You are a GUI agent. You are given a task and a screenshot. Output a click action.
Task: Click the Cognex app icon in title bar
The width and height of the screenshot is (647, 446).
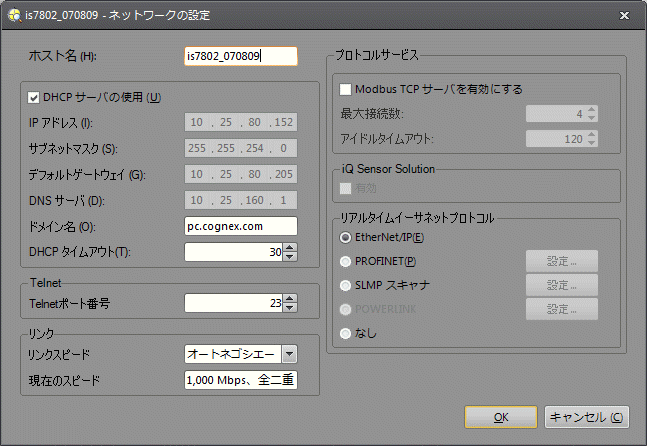[13, 16]
